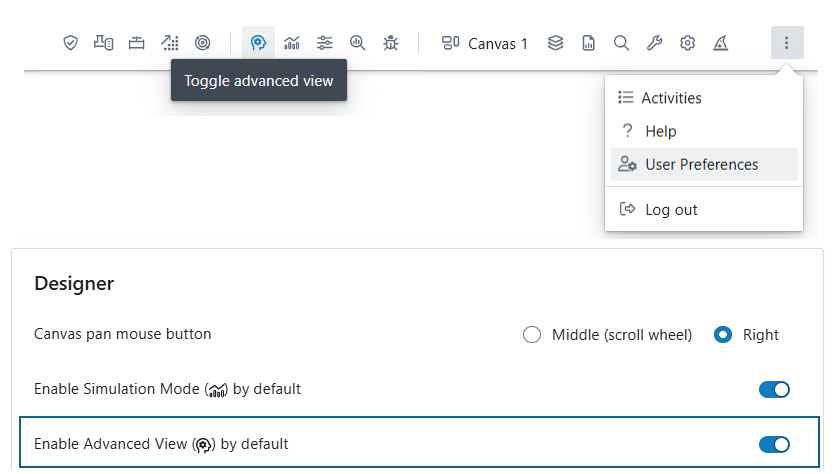Toggle advanced view head icon

(258, 43)
